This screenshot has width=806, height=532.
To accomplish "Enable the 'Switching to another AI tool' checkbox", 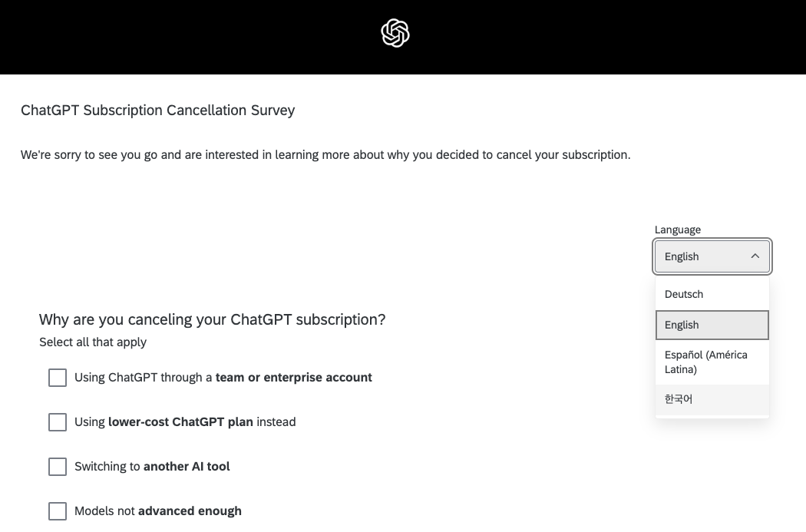I will click(58, 467).
